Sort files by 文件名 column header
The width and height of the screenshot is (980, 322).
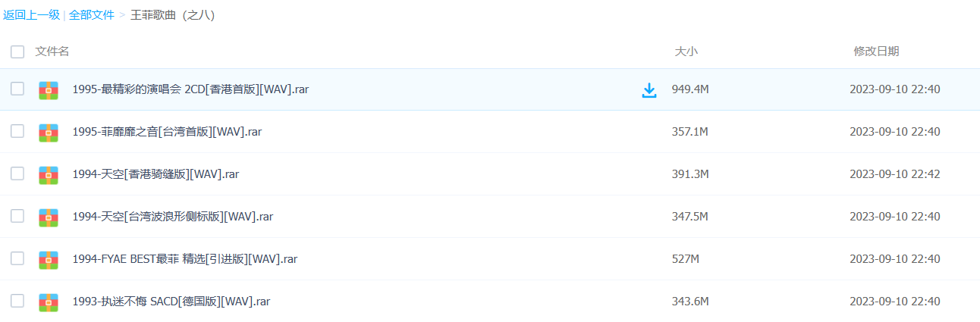(x=52, y=52)
